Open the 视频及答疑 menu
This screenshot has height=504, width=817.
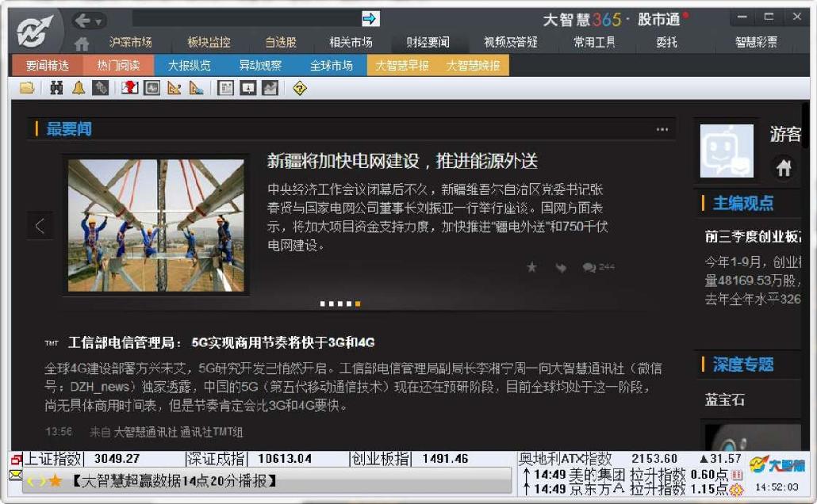pos(511,42)
